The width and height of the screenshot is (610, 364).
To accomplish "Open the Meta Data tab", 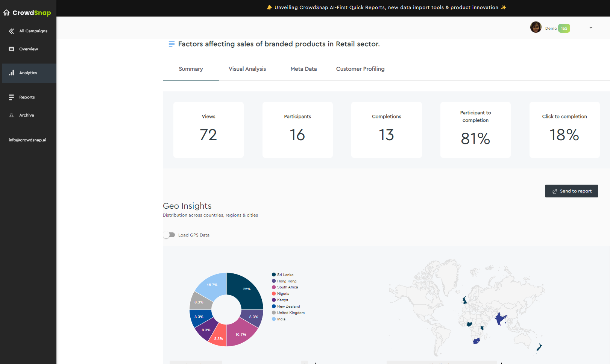I will (x=303, y=69).
